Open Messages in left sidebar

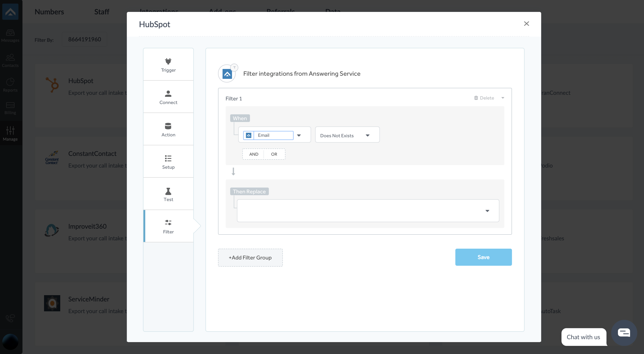point(10,36)
